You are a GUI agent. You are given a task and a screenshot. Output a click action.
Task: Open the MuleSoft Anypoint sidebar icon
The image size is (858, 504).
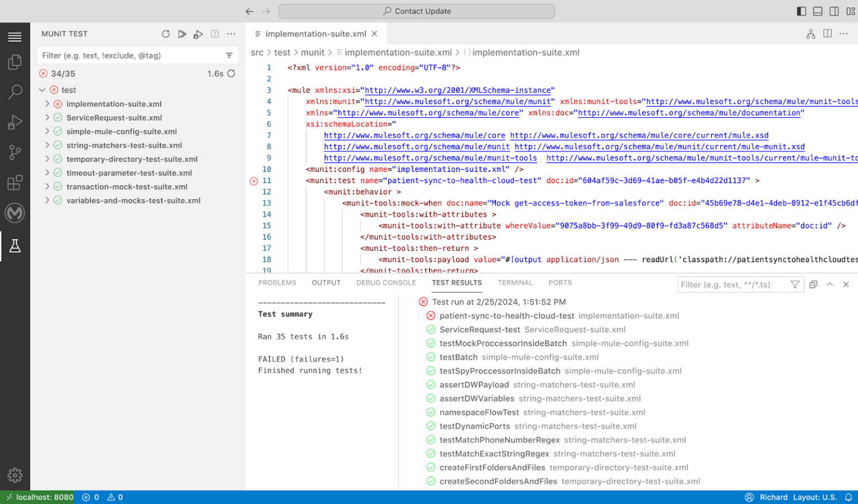click(15, 213)
